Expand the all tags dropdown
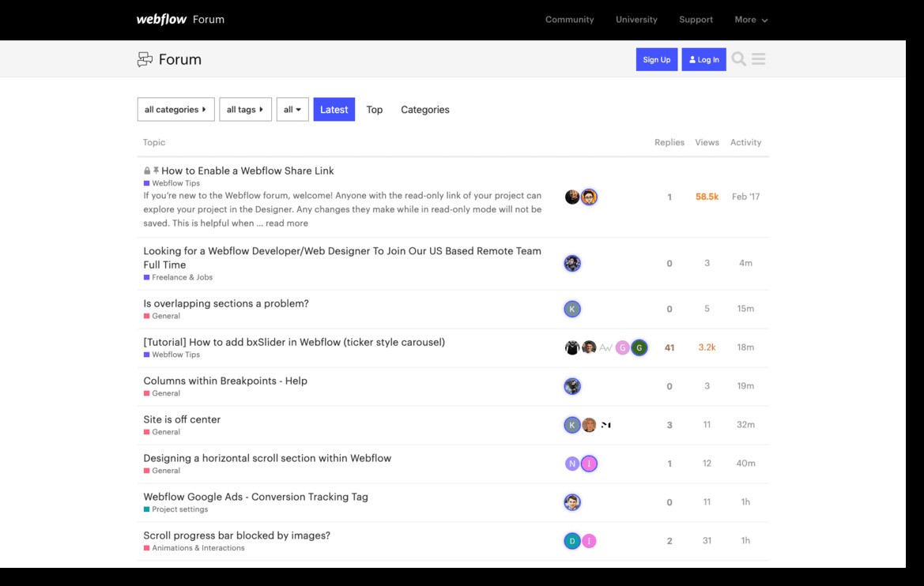Screen dimensions: 924x586 tap(245, 110)
